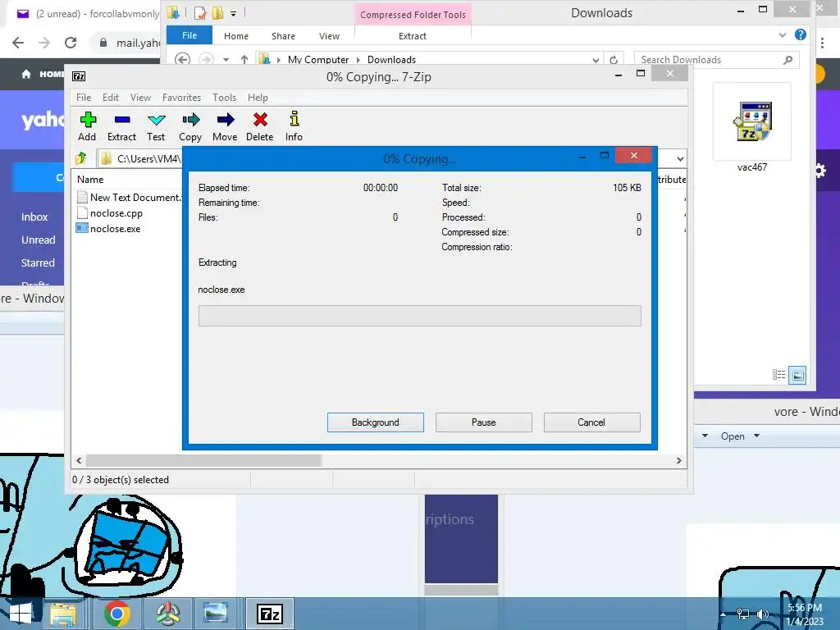Image resolution: width=840 pixels, height=630 pixels.
Task: Open Google Chrome from the taskbar
Action: pos(117,614)
